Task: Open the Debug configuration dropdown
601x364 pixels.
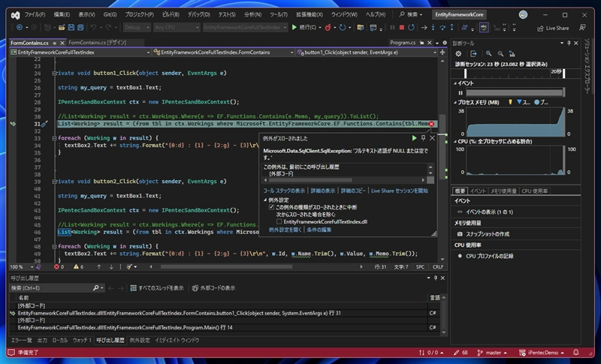Action: pos(137,28)
